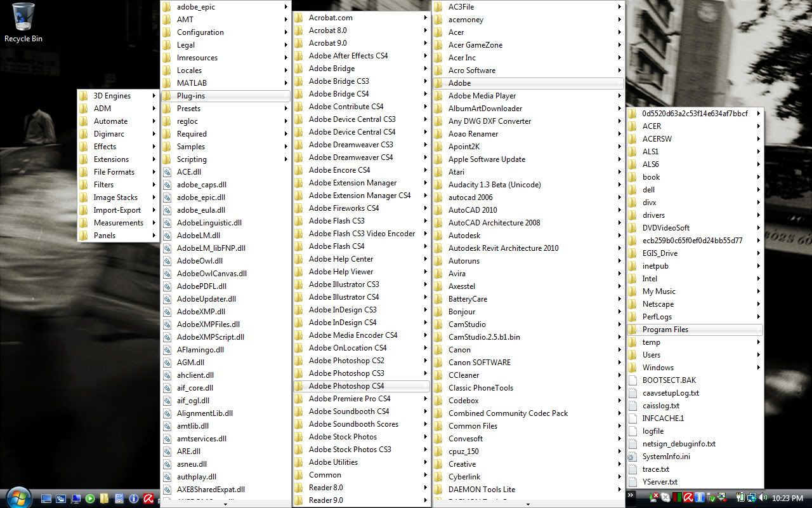Open the Recycle Bin desktop icon

point(23,23)
